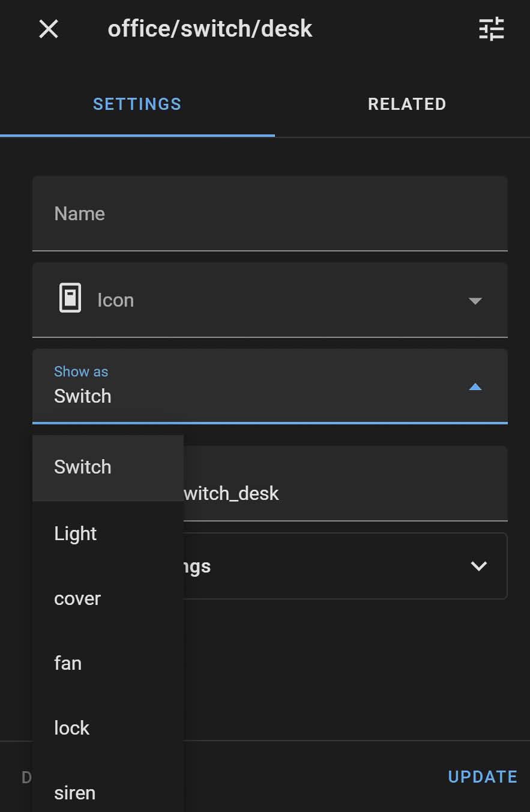Click the light switch icon preview
Screen dimensions: 530x812
tap(70, 299)
